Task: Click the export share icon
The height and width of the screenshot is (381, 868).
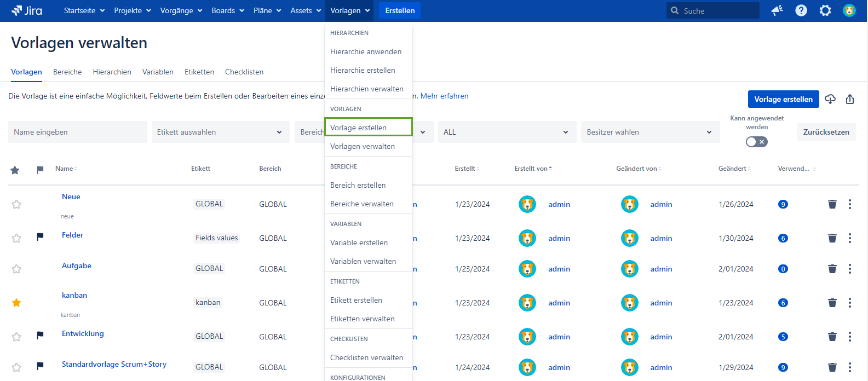Action: (x=849, y=99)
